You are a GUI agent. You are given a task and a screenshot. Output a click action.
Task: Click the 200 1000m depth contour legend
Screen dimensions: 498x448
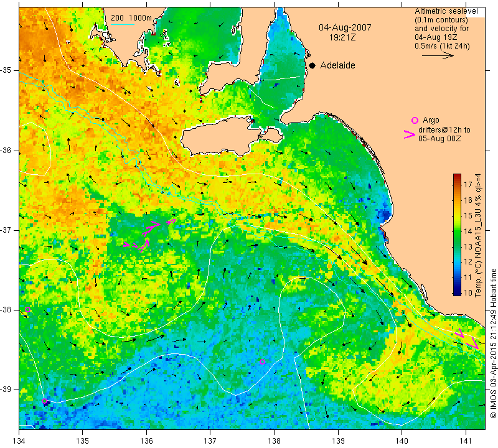click(131, 18)
